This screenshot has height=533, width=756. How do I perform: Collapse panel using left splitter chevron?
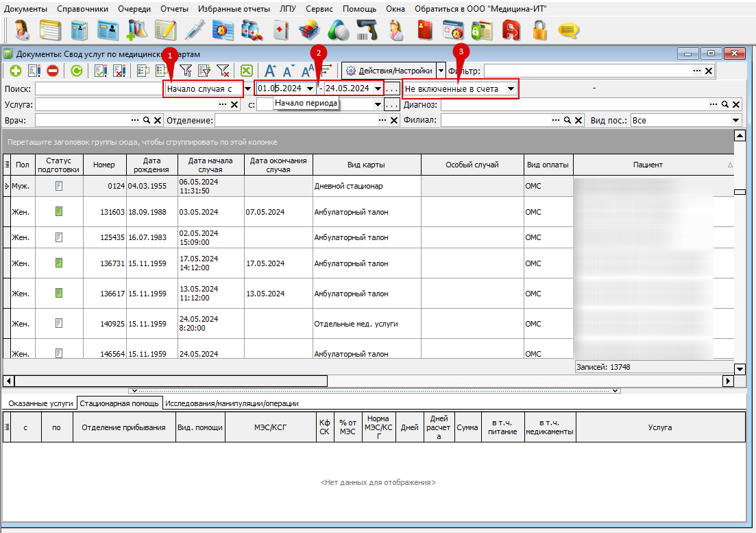pos(134,391)
